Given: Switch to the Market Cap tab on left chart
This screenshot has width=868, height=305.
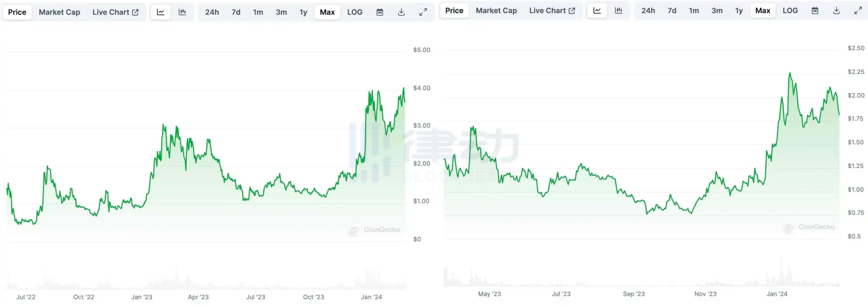Looking at the screenshot, I should click(59, 12).
